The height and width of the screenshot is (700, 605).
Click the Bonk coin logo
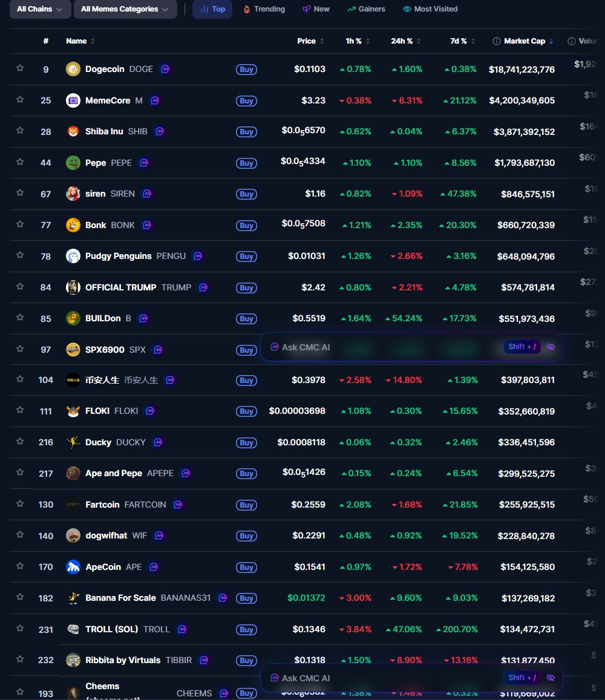click(73, 224)
